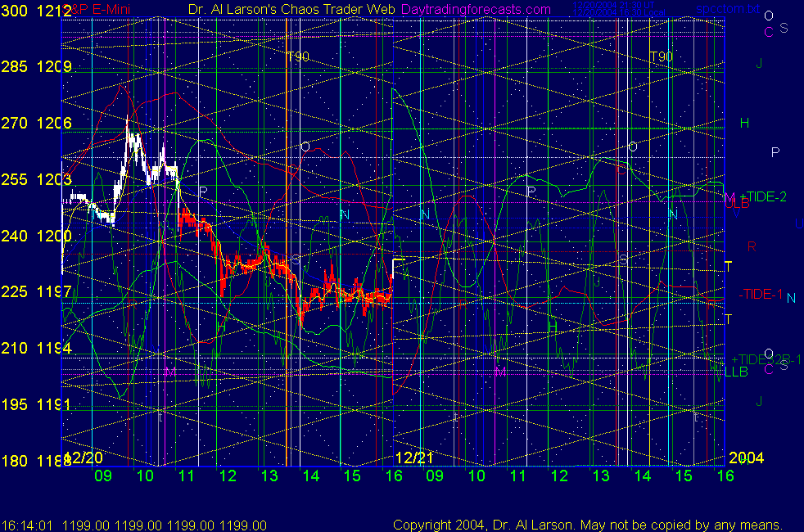Click hour 16 at the 12/21 session close
This screenshot has height=532, width=804.
pyautogui.click(x=725, y=476)
